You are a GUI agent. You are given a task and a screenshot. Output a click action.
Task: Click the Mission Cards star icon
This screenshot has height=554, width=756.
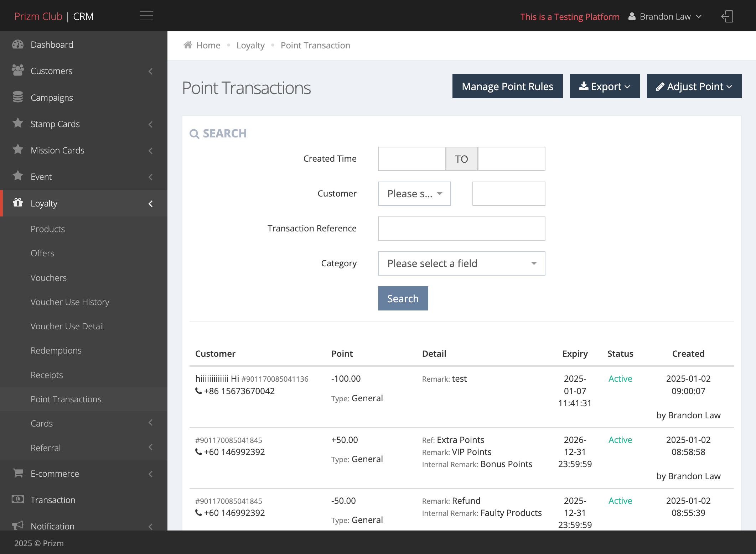pyautogui.click(x=18, y=150)
